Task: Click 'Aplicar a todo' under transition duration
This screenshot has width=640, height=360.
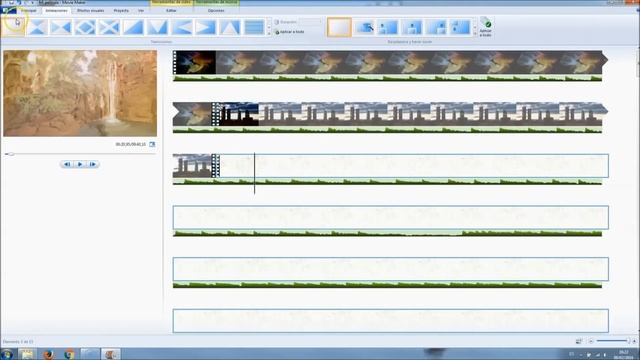Action: pos(290,32)
